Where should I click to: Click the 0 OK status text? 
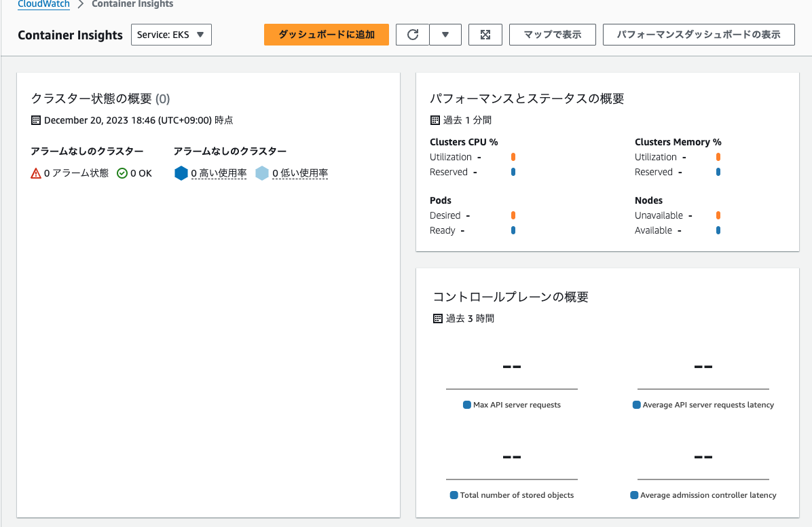click(x=141, y=173)
